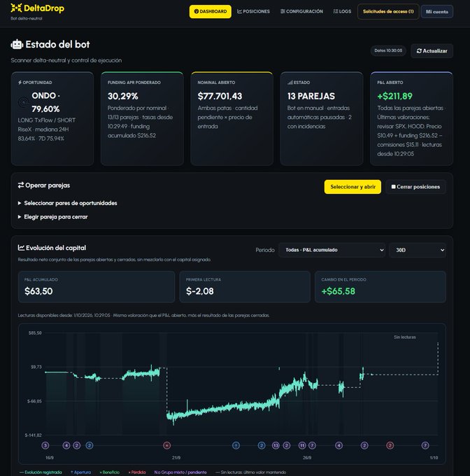Click the +$211,89 P&L abierto value
This screenshot has width=470, height=476.
click(394, 96)
